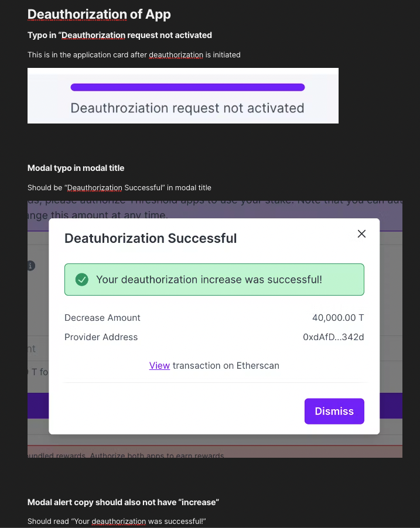Viewport: 420px width, 528px height.
Task: Click the purple banner text behind the modal
Action: (234, 200)
